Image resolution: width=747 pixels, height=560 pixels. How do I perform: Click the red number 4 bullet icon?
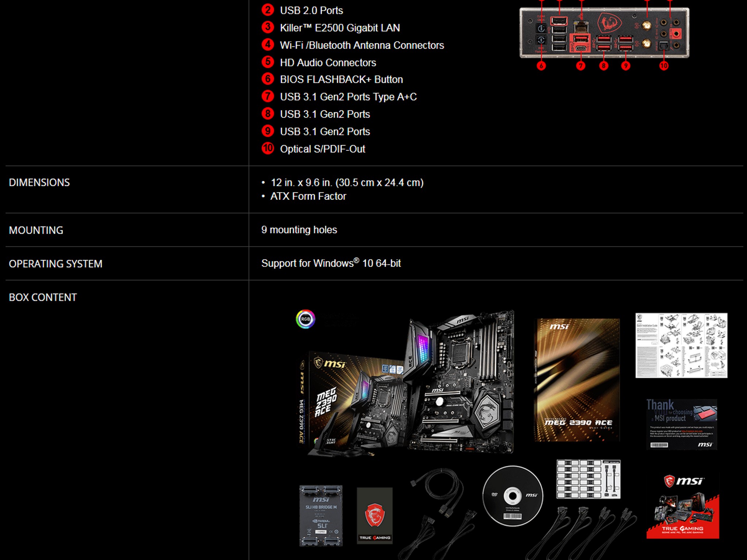tap(268, 44)
